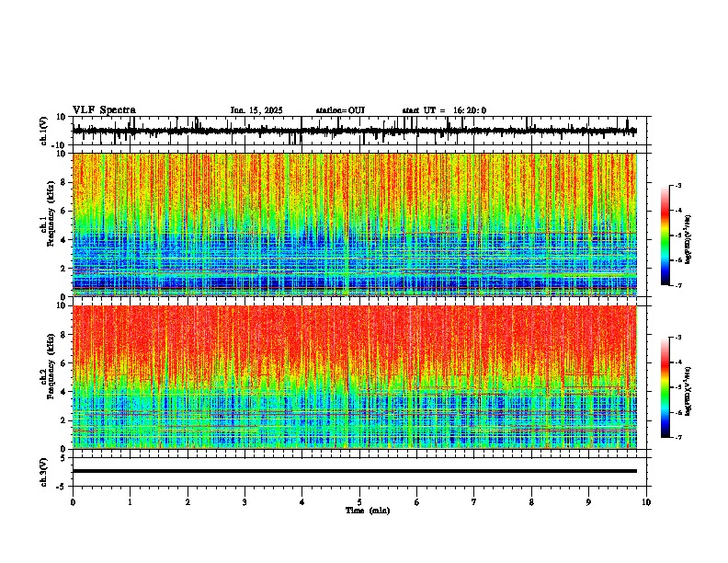Click the 'station=OUI' header label
728x563 pixels.
click(340, 110)
